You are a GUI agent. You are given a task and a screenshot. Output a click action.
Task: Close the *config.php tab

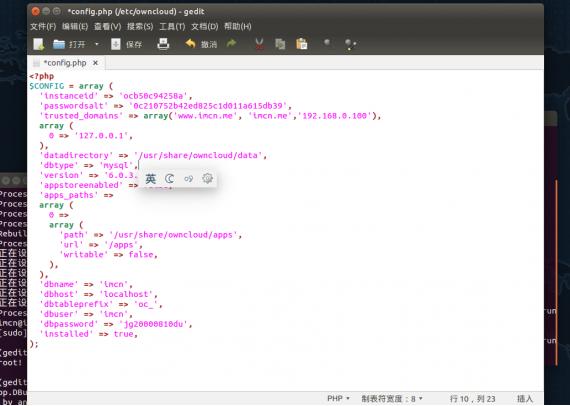(x=95, y=63)
